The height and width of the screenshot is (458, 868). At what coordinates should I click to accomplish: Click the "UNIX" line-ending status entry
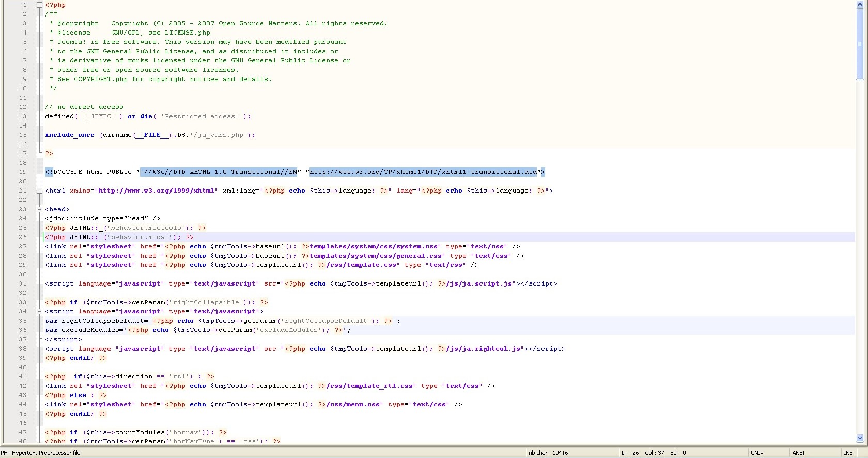point(757,453)
